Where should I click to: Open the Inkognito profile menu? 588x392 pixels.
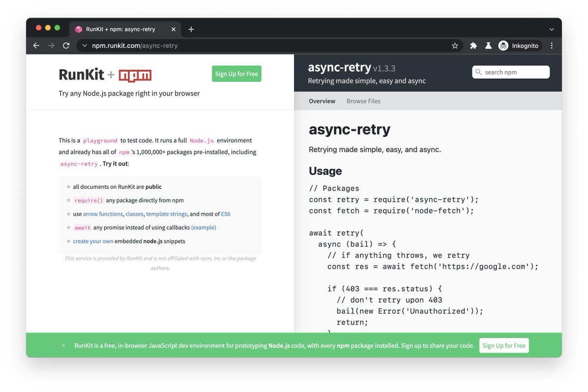[x=520, y=46]
